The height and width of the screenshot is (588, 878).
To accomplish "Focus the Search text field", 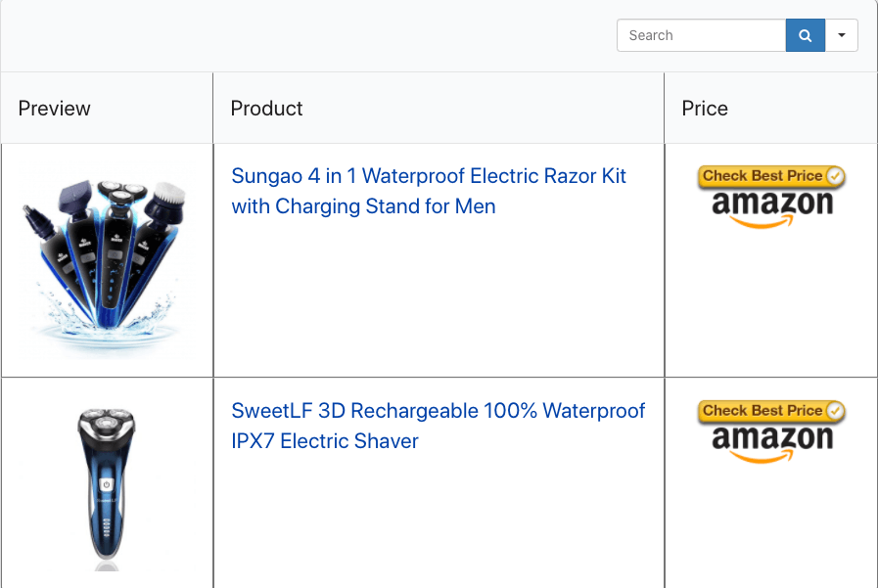I will pos(701,35).
